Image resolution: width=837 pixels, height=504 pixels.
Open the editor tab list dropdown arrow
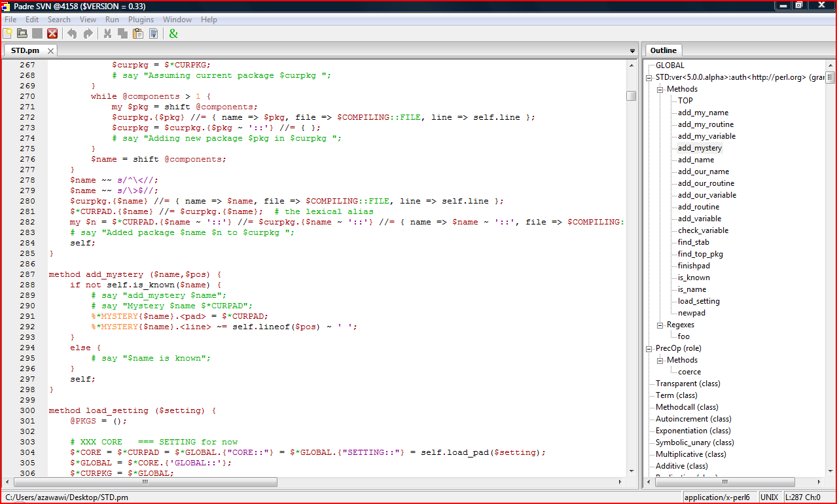point(632,51)
